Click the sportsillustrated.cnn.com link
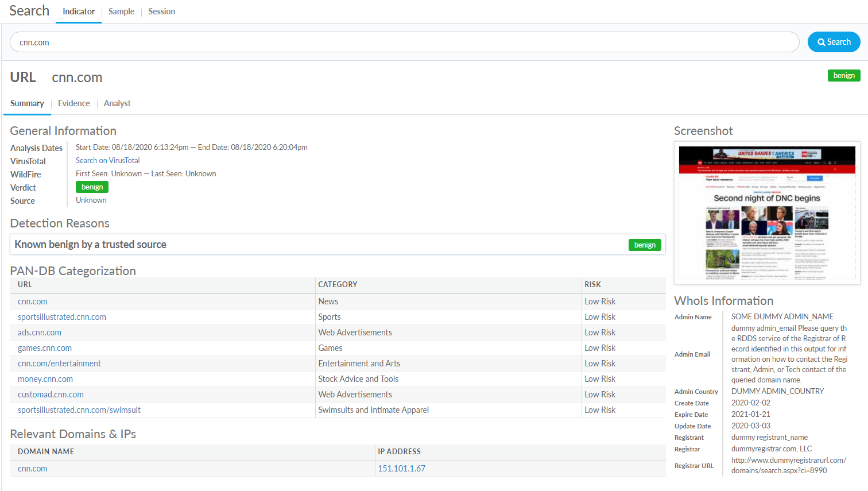The height and width of the screenshot is (491, 868). 62,317
